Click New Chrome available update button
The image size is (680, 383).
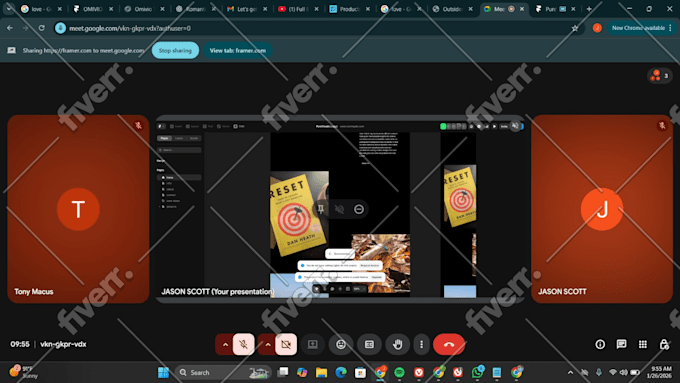click(642, 28)
